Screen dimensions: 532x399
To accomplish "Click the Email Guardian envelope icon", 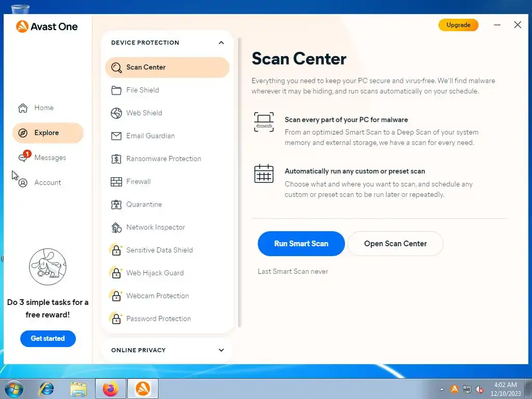I will [x=116, y=136].
